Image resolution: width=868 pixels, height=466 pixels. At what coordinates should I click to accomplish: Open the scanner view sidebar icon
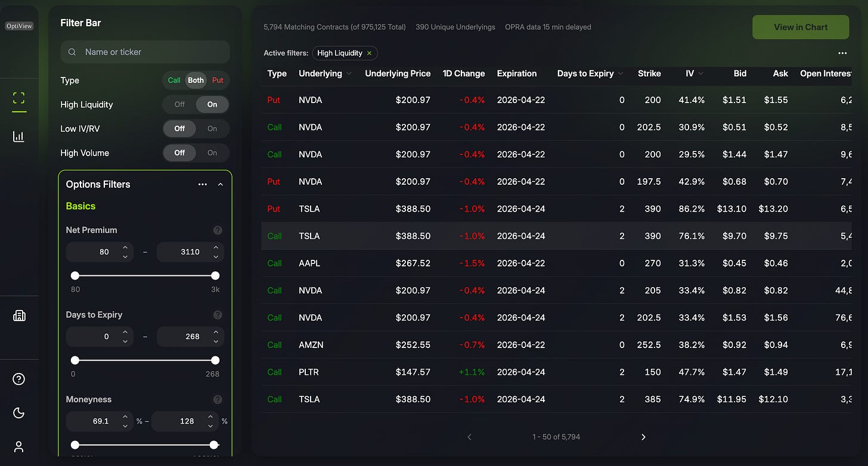(x=19, y=98)
